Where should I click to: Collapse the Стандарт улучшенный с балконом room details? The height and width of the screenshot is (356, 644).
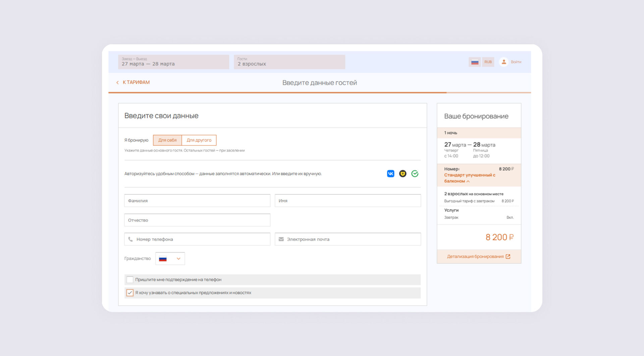[468, 181]
